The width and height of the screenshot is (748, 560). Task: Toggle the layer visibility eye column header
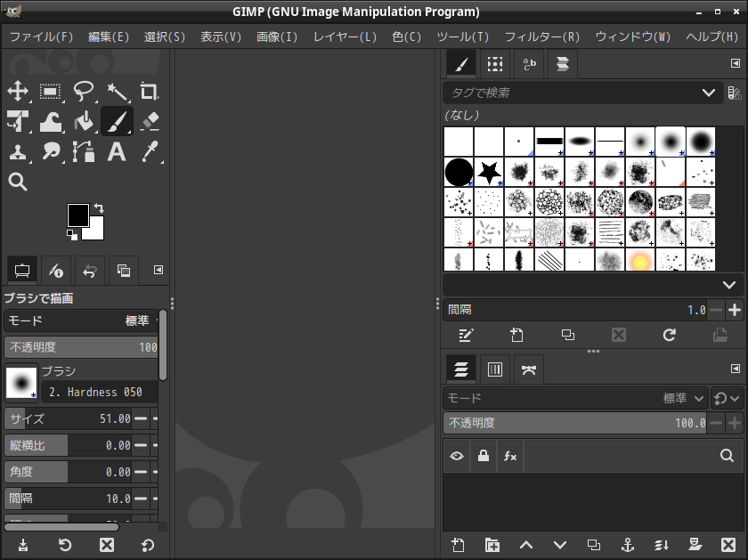point(457,456)
